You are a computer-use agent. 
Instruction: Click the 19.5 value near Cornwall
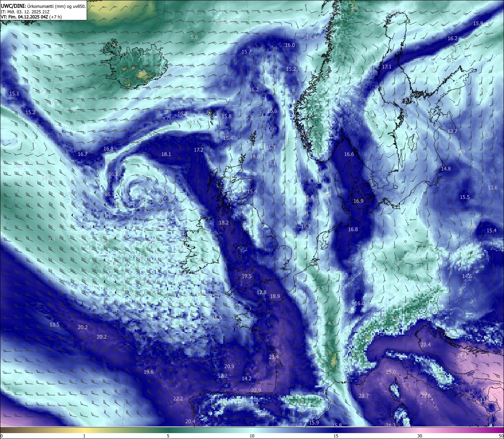pyautogui.click(x=246, y=276)
